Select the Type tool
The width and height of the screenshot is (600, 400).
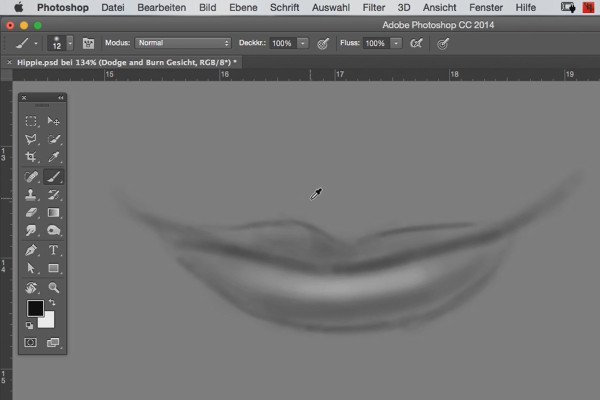(x=53, y=250)
